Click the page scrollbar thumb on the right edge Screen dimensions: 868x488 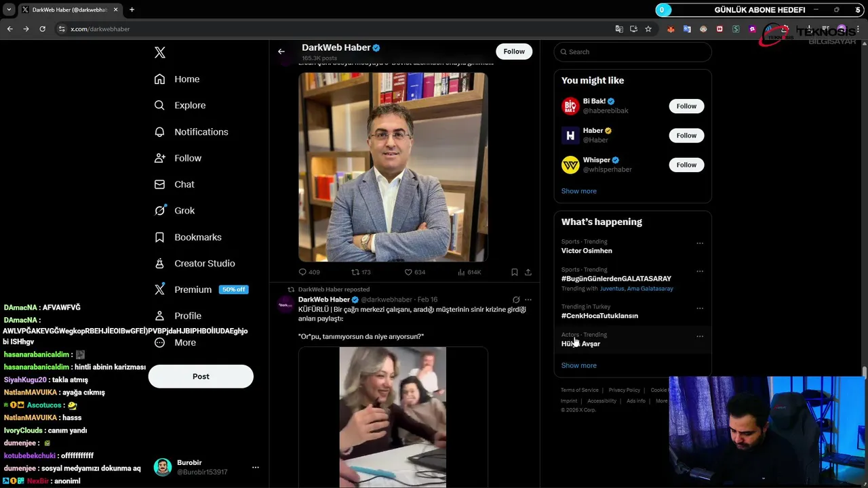pos(865,373)
